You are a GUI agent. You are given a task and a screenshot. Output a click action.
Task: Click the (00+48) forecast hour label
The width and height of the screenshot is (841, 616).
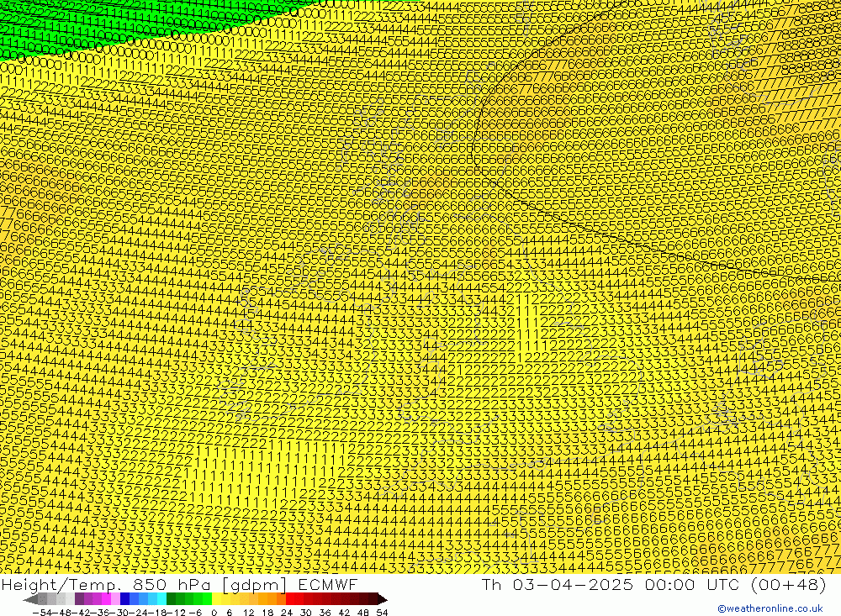tap(789, 584)
